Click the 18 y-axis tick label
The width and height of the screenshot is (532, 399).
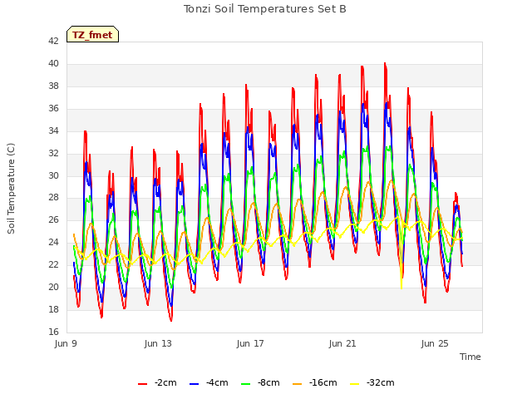pyautogui.click(x=53, y=309)
